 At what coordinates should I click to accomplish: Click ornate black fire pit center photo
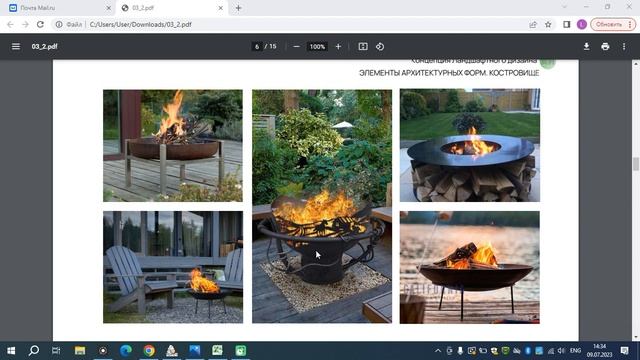(x=322, y=207)
